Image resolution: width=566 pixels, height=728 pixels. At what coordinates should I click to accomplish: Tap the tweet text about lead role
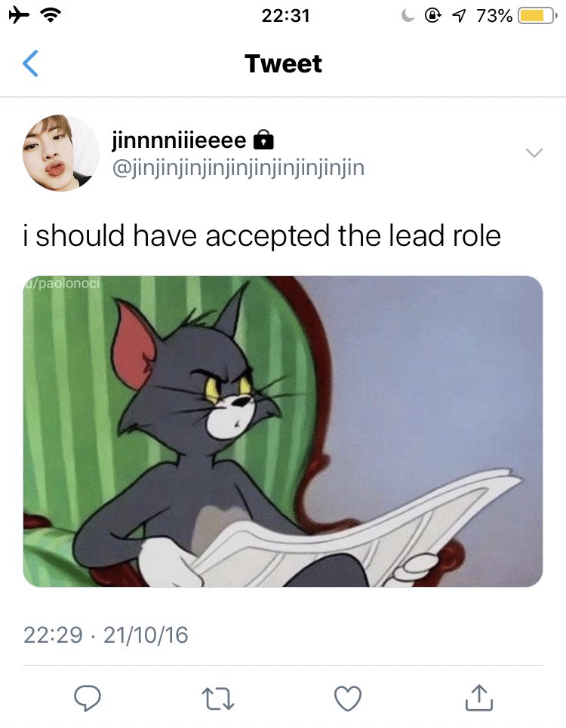262,236
